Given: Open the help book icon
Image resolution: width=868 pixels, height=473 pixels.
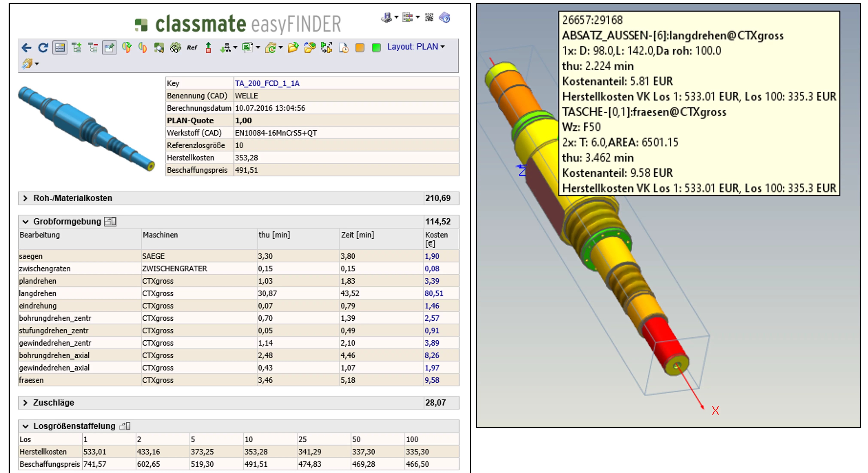Looking at the screenshot, I should click(x=445, y=17).
